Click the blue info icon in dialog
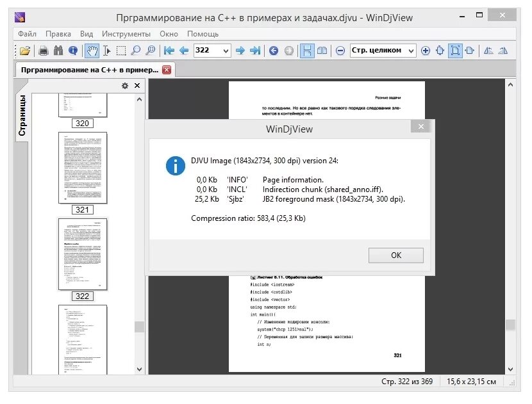This screenshot has height=404, width=532. click(x=176, y=166)
